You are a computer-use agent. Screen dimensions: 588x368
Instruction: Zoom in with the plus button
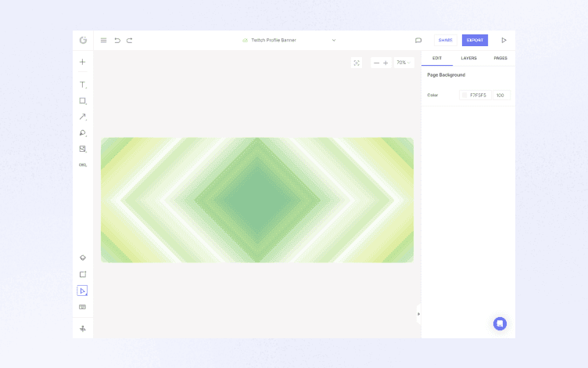click(x=385, y=63)
